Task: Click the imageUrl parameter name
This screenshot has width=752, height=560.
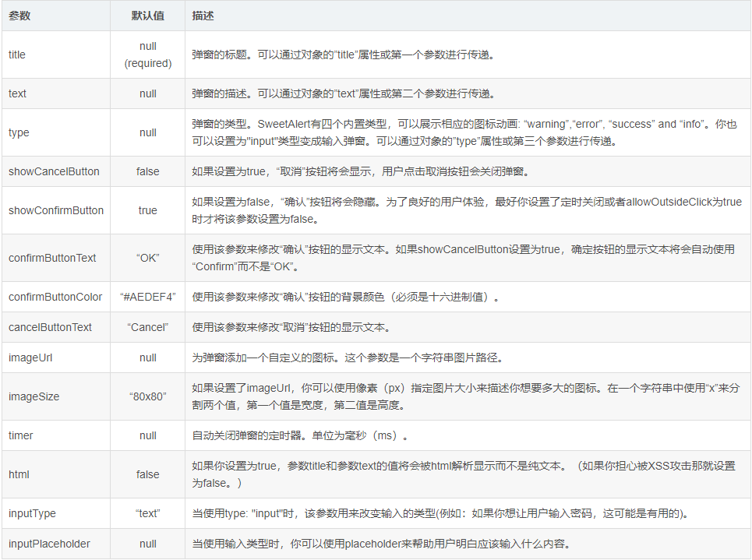Action: [30, 357]
